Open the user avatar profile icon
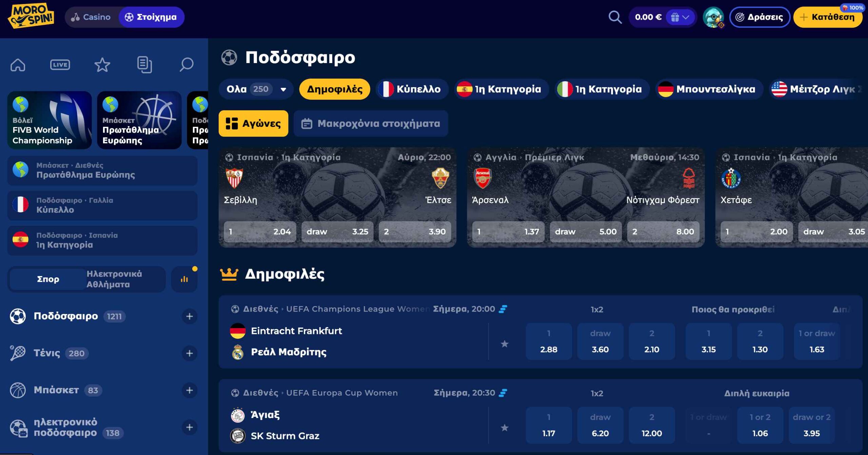The height and width of the screenshot is (455, 868). coord(713,17)
